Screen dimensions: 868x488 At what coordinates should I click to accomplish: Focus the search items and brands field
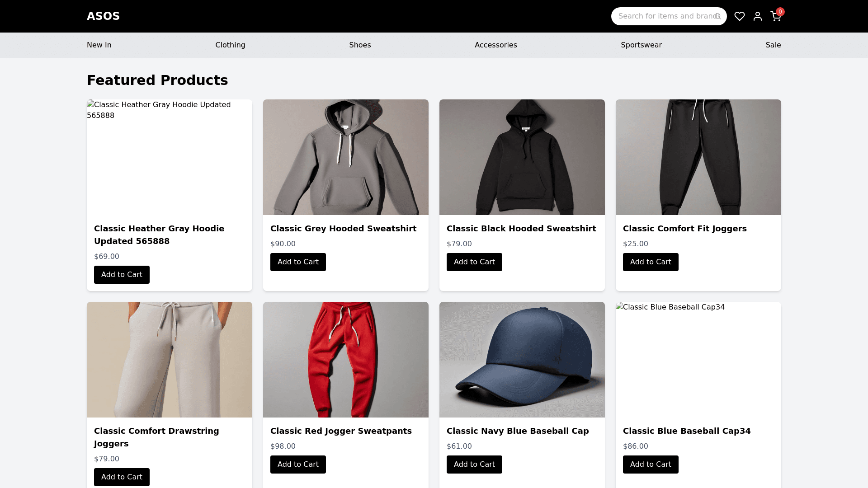(665, 16)
